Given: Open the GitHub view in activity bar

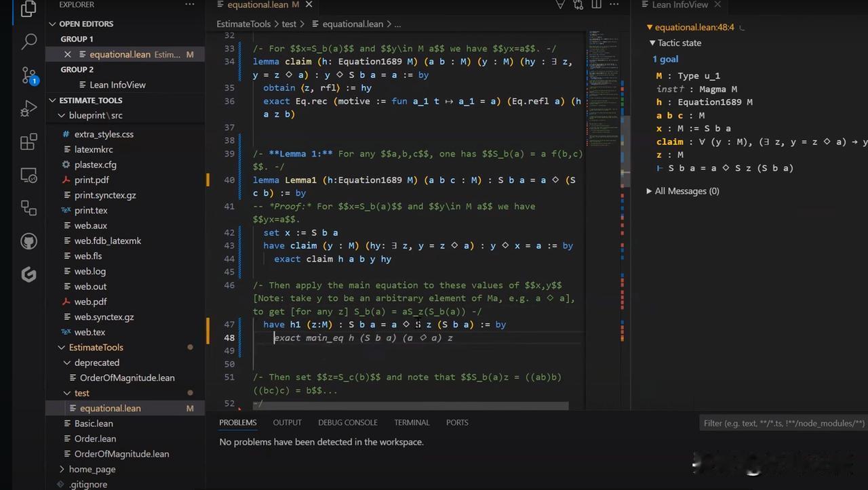Looking at the screenshot, I should tap(28, 241).
